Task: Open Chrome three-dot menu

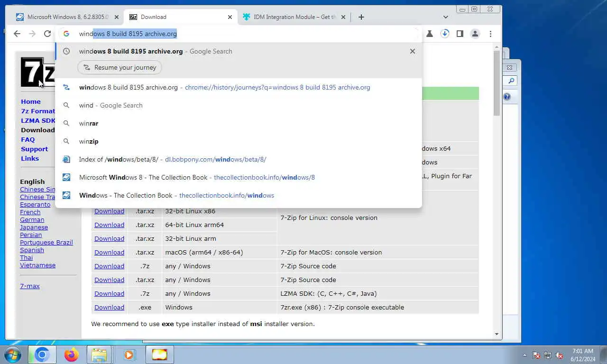Action: tap(490, 34)
